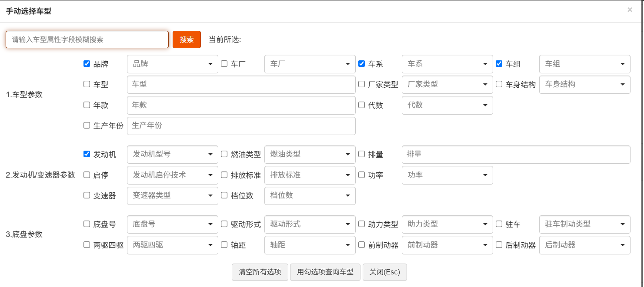Expand the 发动机型号 dropdown
This screenshot has height=287, width=644.
point(172,154)
